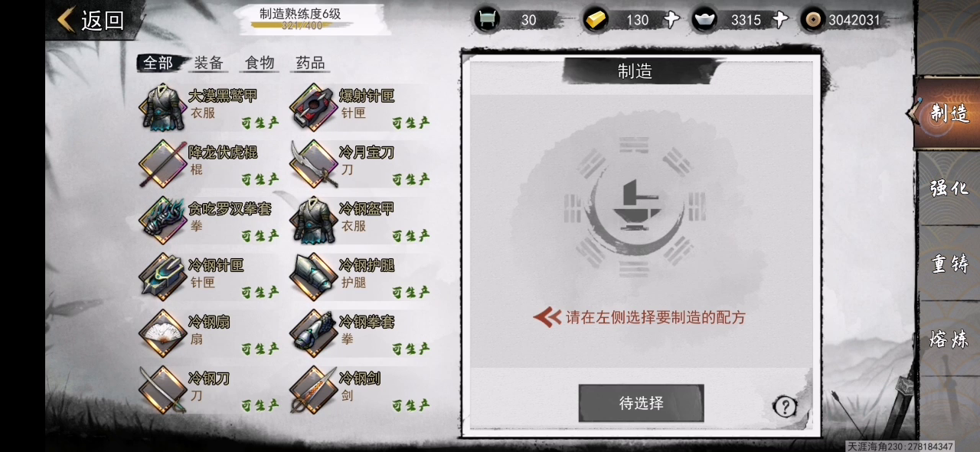This screenshot has height=452, width=980.
Task: Select the 贪吃罗汉拳套 gauntlet icon
Action: click(162, 220)
